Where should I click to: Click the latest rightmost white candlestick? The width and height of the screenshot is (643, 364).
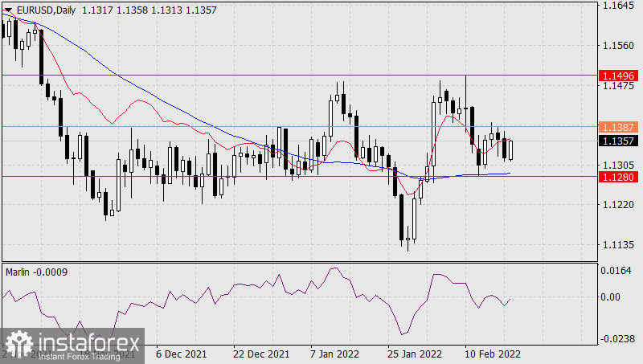coord(511,149)
